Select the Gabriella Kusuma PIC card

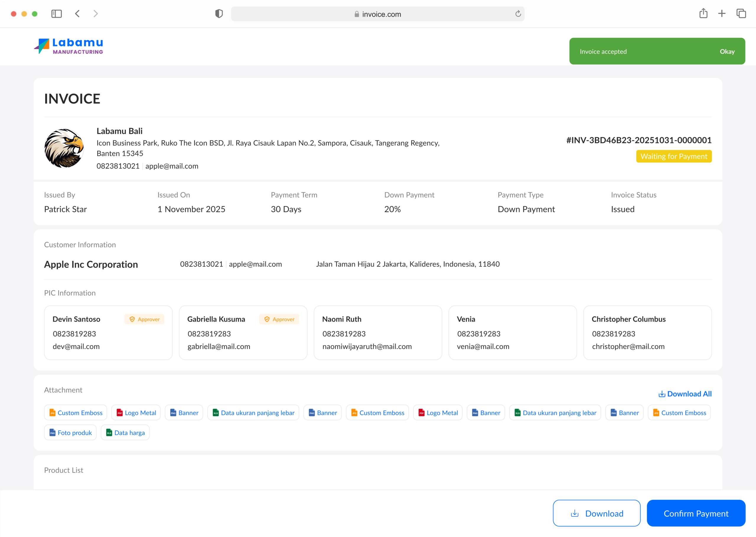click(243, 333)
